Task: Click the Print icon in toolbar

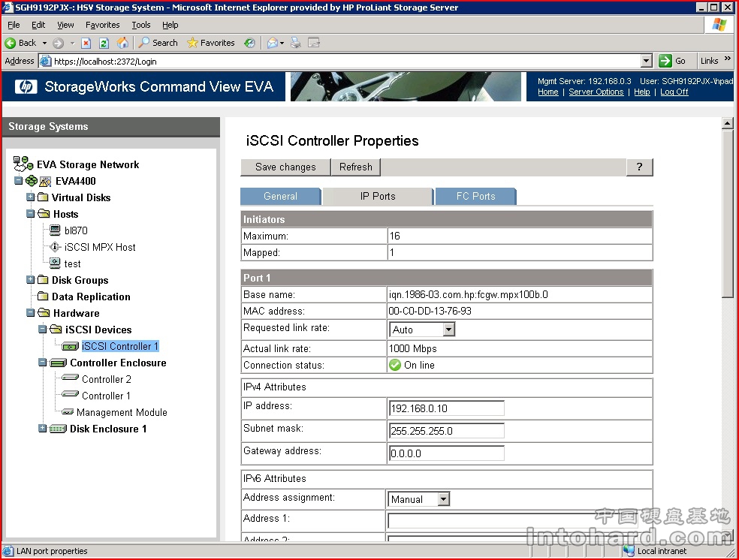Action: [x=295, y=44]
